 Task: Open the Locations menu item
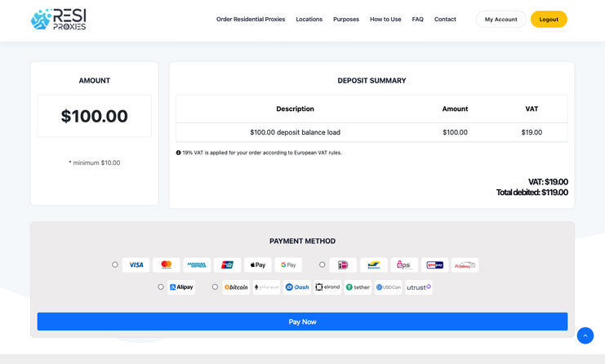click(x=309, y=20)
